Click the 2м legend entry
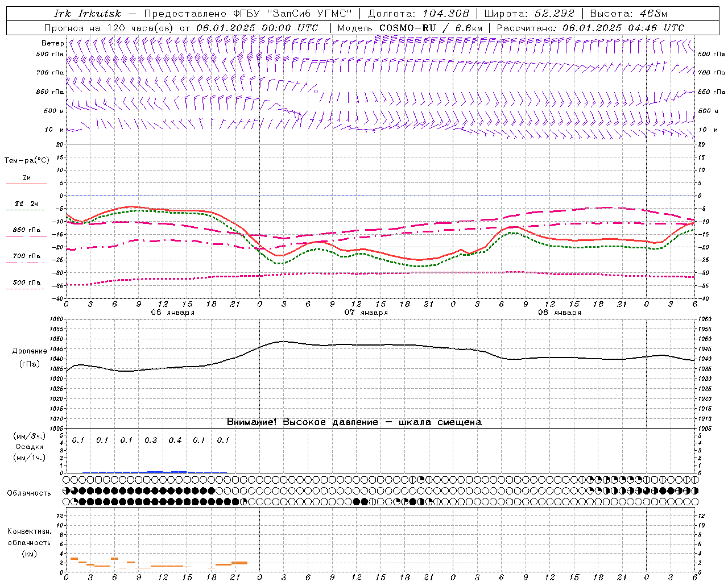 pyautogui.click(x=27, y=178)
